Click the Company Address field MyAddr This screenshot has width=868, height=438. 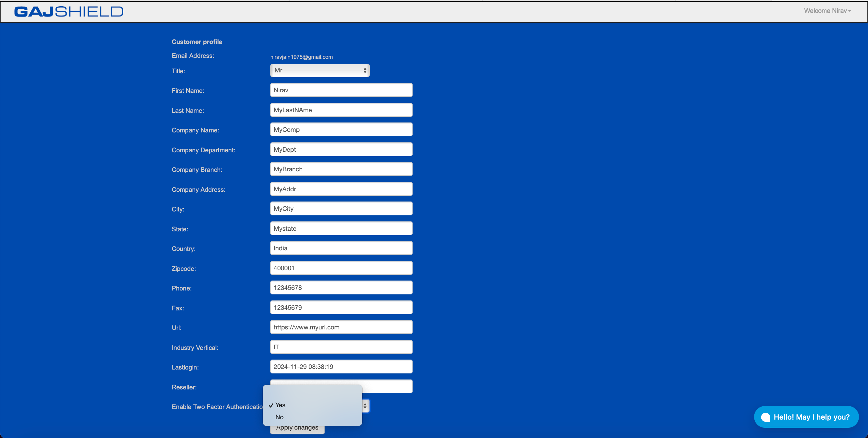(341, 189)
